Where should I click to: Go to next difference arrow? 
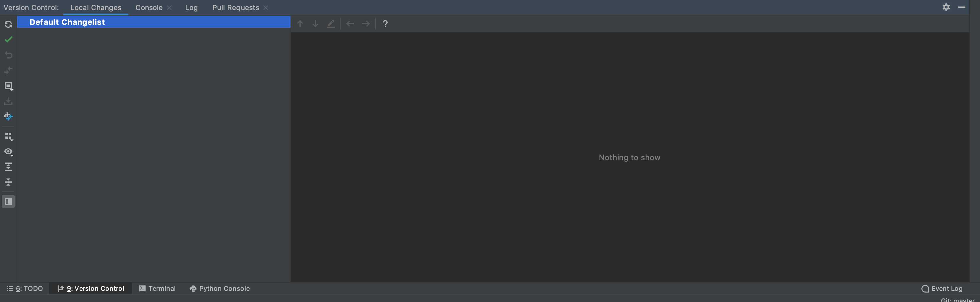coord(315,24)
